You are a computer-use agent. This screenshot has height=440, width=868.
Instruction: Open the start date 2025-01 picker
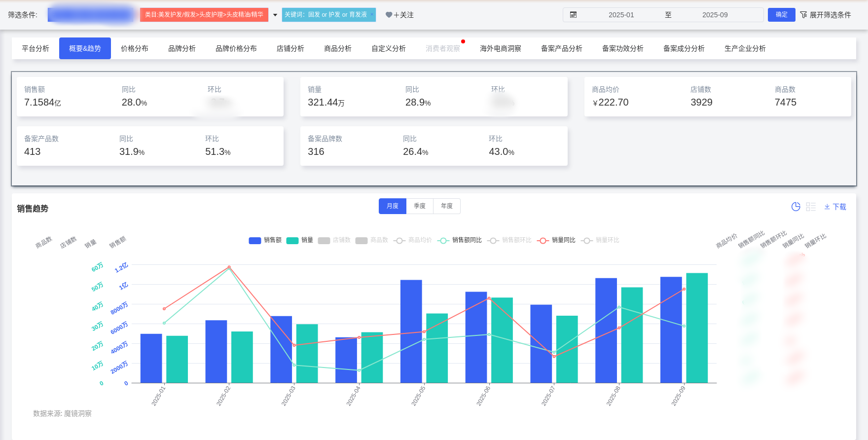tap(621, 15)
